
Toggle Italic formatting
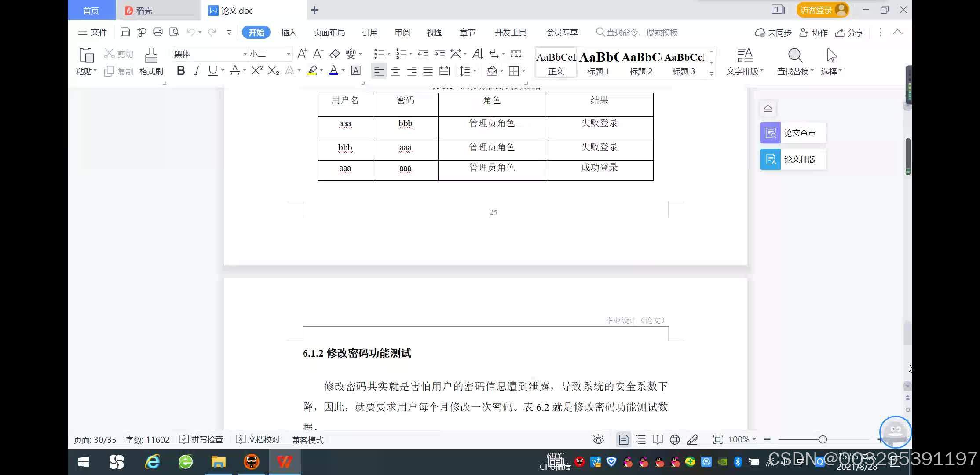pyautogui.click(x=197, y=70)
